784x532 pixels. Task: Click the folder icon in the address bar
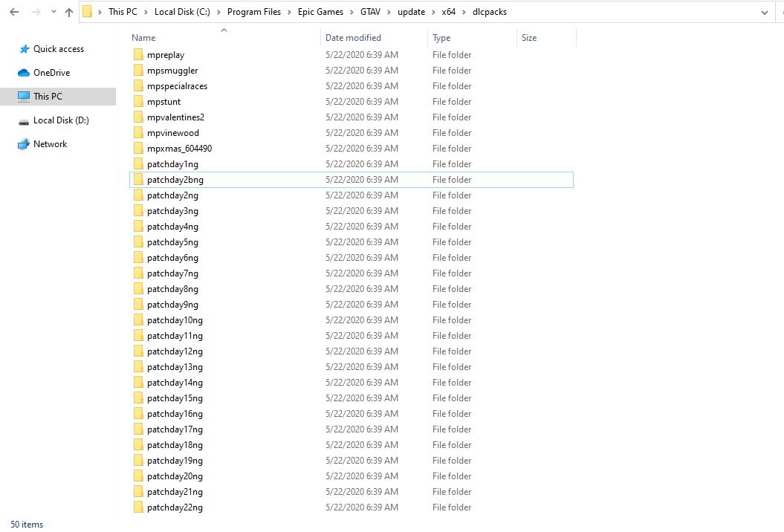point(88,11)
